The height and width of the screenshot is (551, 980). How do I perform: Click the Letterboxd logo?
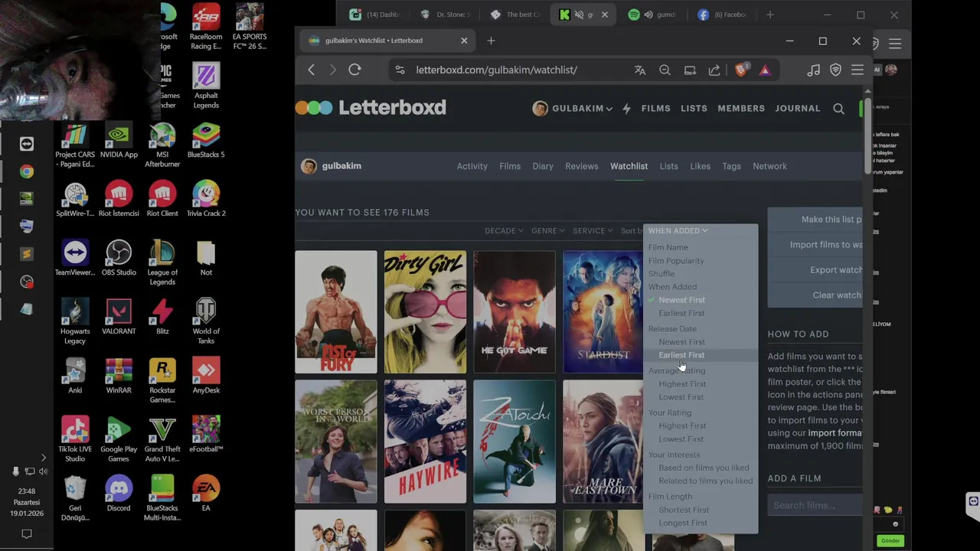point(371,108)
